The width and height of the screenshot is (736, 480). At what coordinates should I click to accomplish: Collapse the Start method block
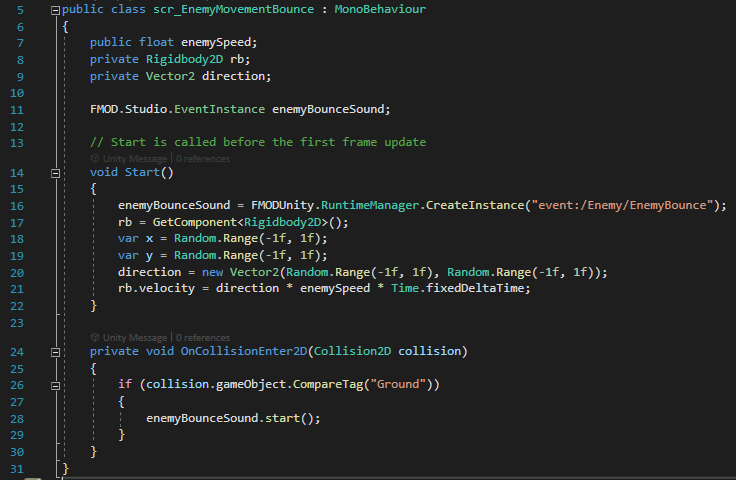tap(54, 172)
